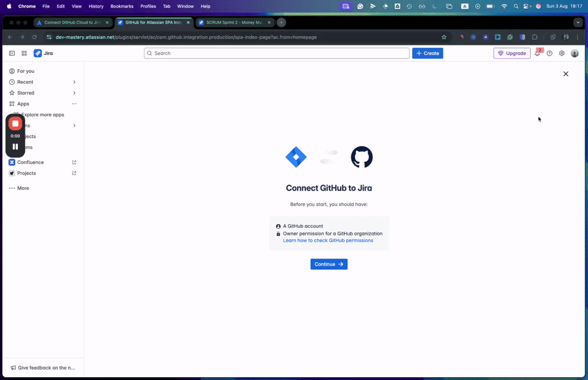
Task: Click the Upgrade button
Action: pyautogui.click(x=512, y=53)
